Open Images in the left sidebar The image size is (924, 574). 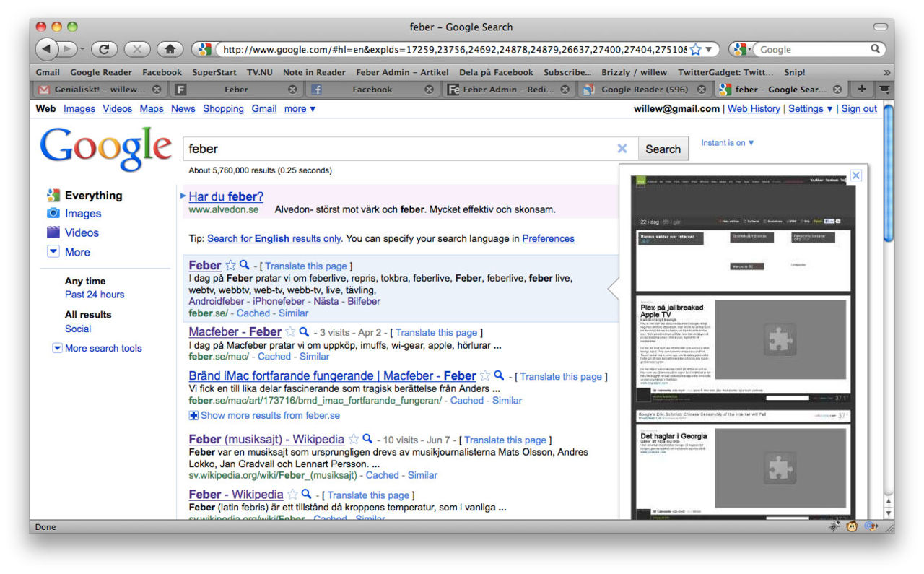[x=82, y=214]
